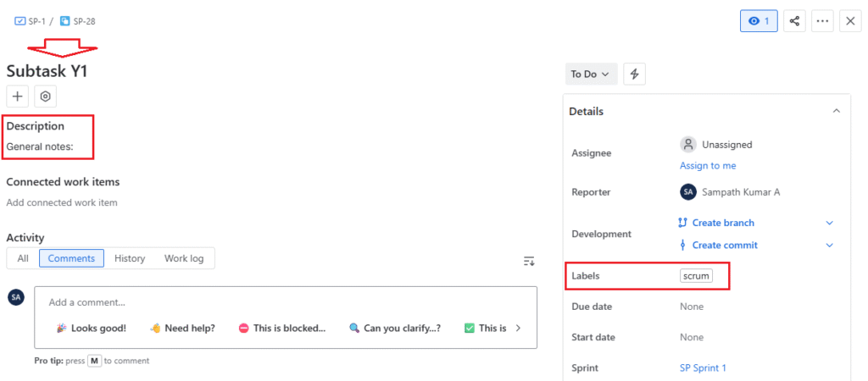Expand the Create branch dropdown chevron

tap(829, 223)
